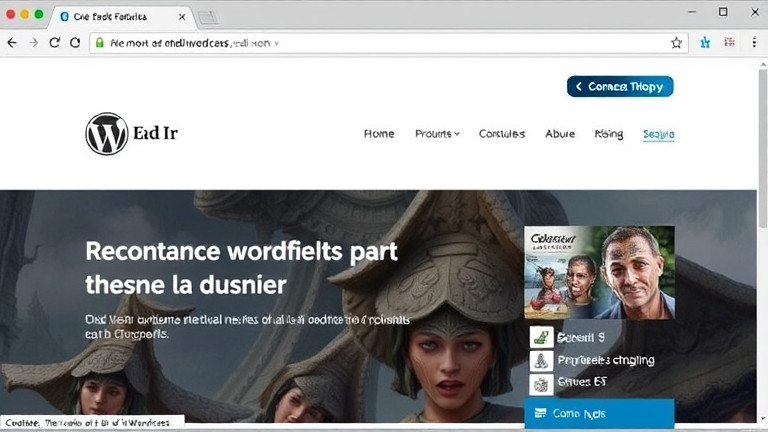The width and height of the screenshot is (768, 432).
Task: Go to the 'Home' nav item
Action: point(379,134)
